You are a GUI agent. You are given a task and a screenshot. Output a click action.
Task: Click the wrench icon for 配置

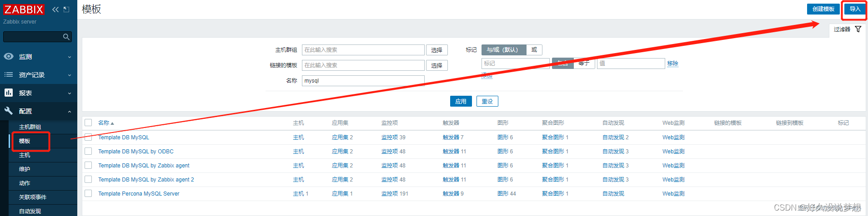point(9,111)
